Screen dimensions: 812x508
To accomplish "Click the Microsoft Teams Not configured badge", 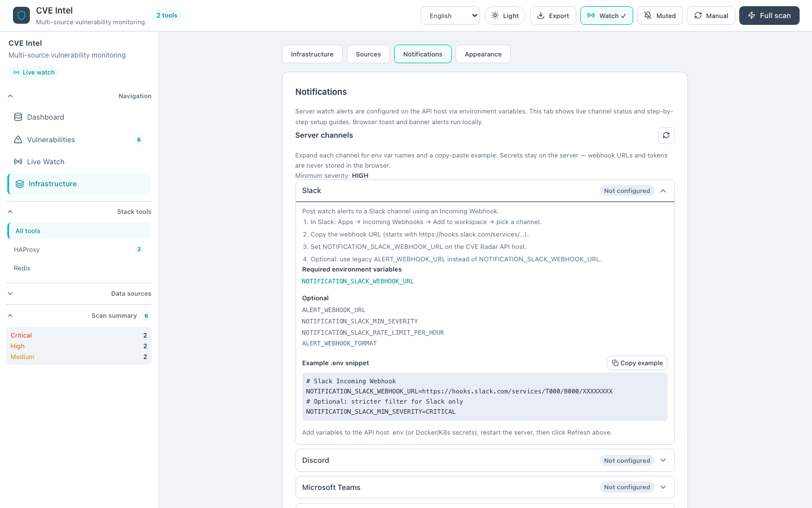I will point(627,487).
